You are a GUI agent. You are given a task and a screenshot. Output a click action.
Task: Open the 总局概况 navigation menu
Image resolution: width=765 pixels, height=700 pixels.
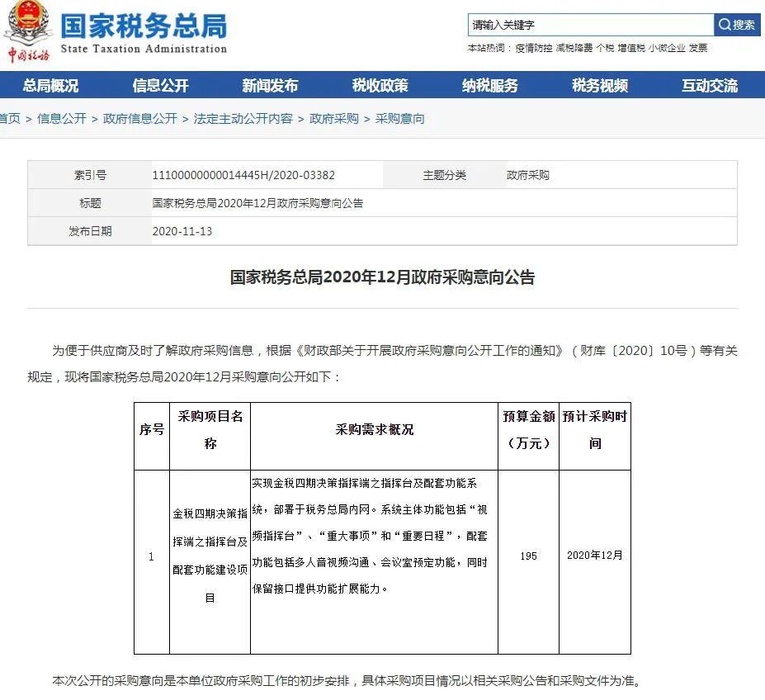(x=50, y=85)
